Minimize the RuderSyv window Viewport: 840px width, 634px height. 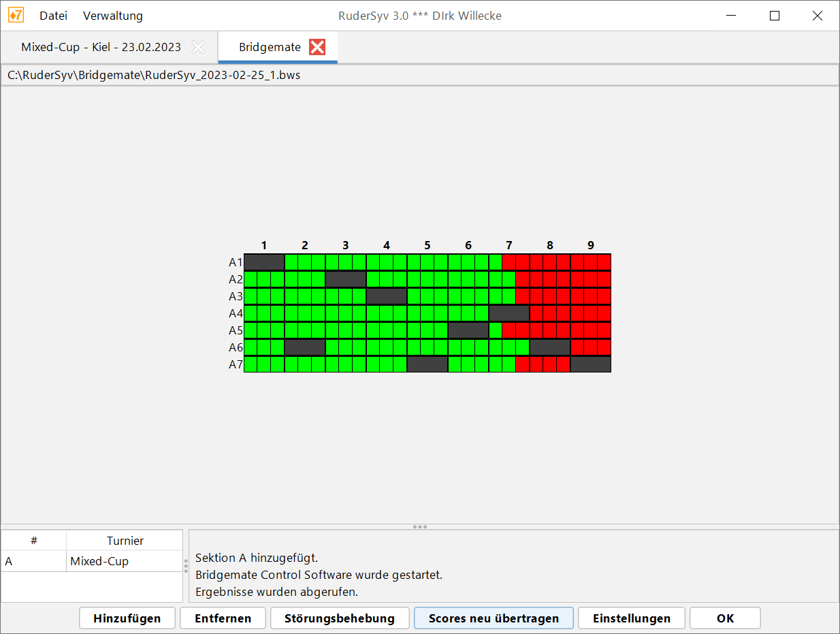click(732, 16)
